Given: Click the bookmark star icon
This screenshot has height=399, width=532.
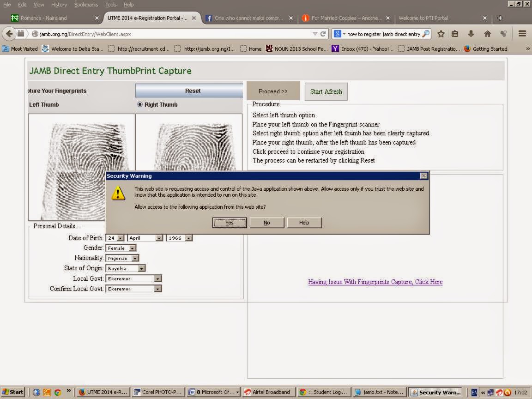Looking at the screenshot, I should 441,34.
